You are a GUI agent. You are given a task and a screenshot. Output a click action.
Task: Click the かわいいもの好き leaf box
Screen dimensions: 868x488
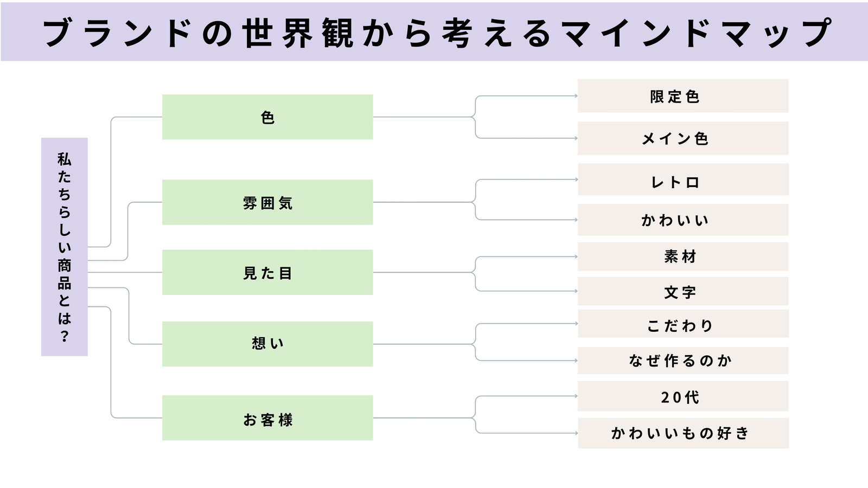click(x=683, y=433)
